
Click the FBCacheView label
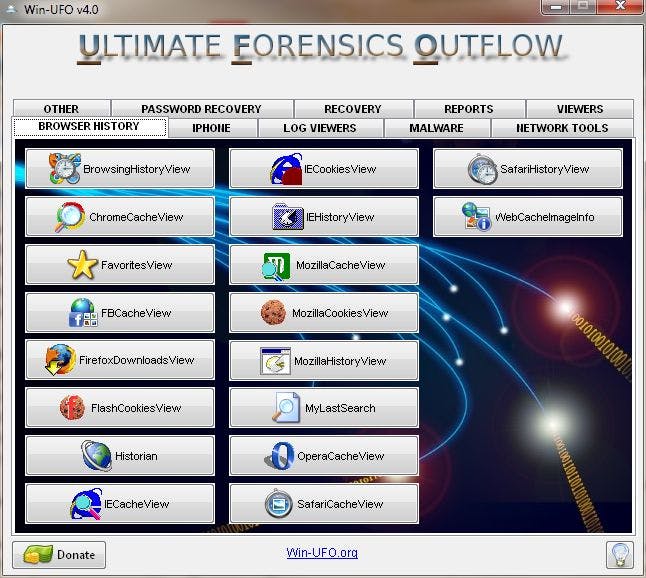(136, 313)
